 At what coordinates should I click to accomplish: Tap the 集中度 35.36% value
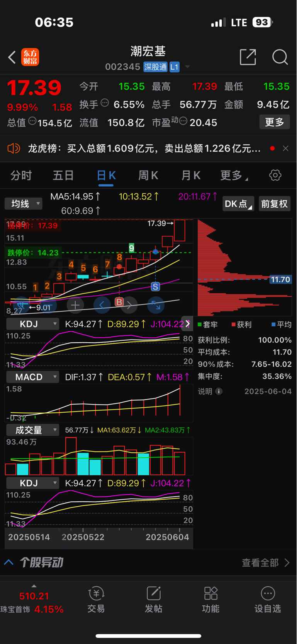click(x=278, y=376)
